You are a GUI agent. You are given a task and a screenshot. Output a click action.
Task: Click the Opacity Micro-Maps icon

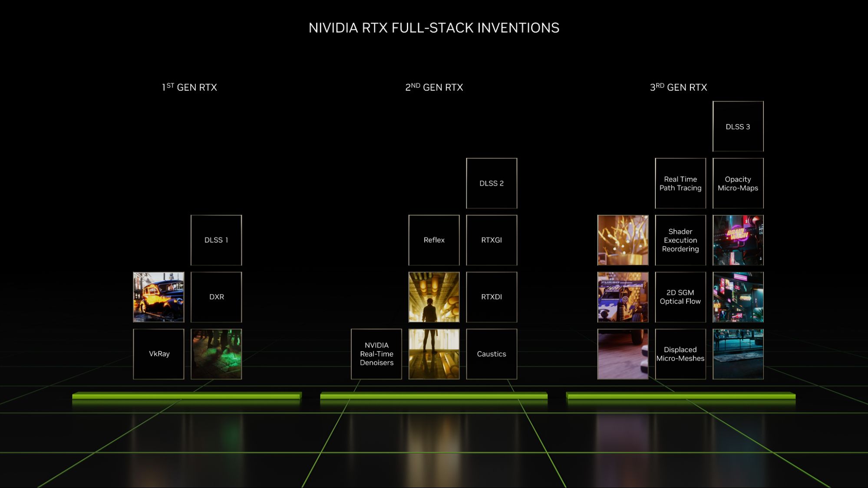[x=738, y=183]
